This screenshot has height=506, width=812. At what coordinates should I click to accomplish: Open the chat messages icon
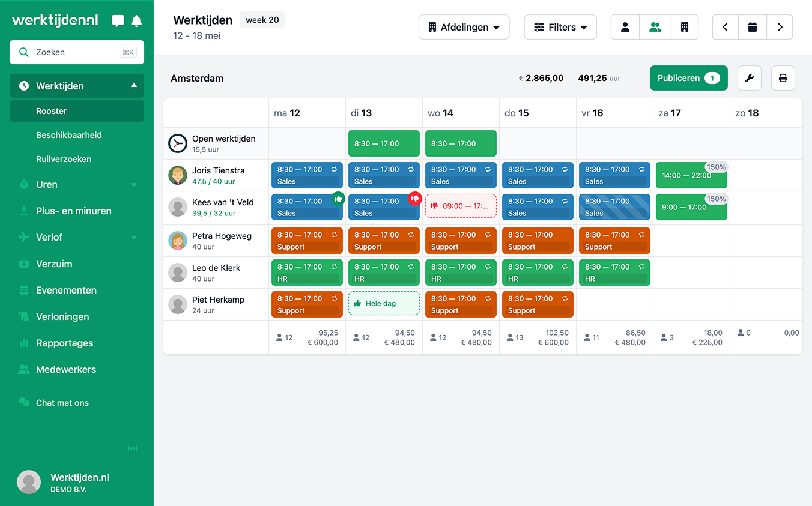(118, 21)
